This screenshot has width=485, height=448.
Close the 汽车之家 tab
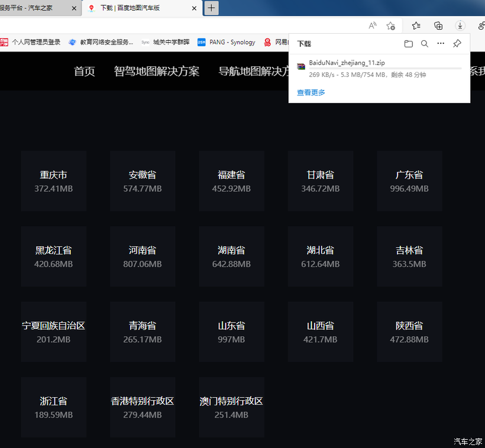pos(74,8)
